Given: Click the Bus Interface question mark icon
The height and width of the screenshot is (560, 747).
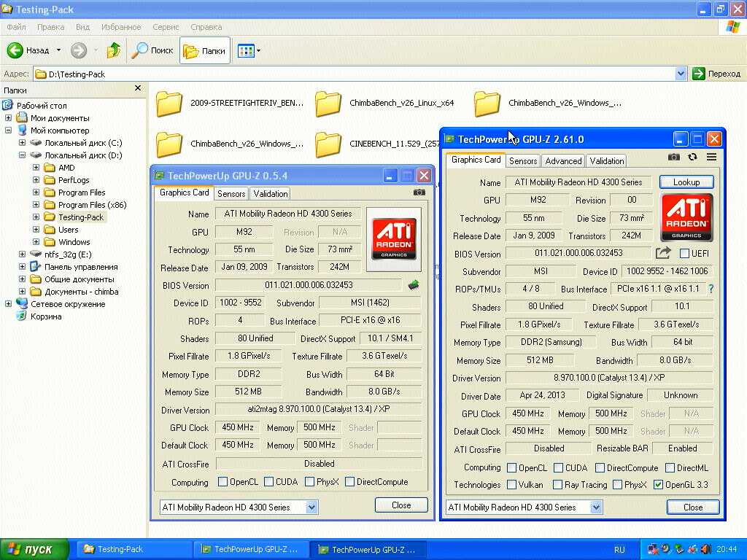Looking at the screenshot, I should tap(711, 289).
